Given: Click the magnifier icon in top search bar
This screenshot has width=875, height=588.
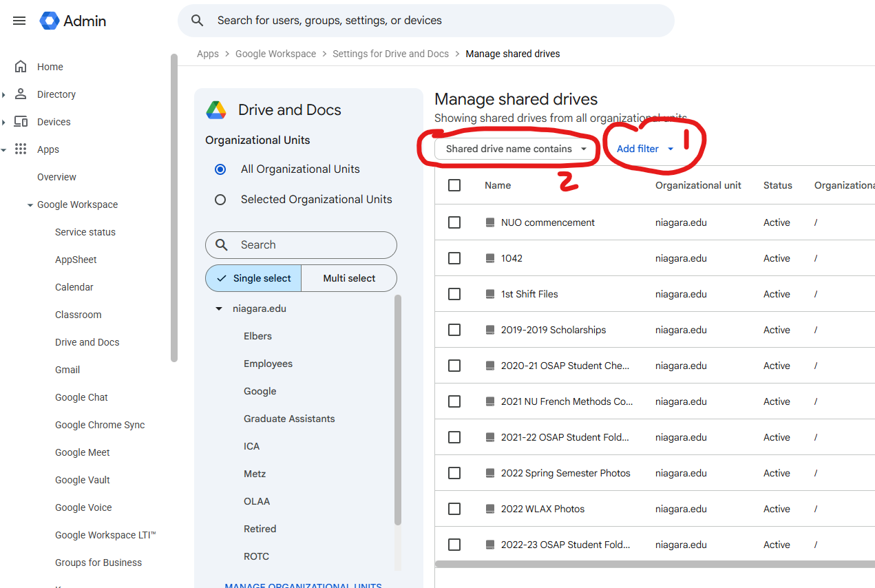Looking at the screenshot, I should (198, 21).
